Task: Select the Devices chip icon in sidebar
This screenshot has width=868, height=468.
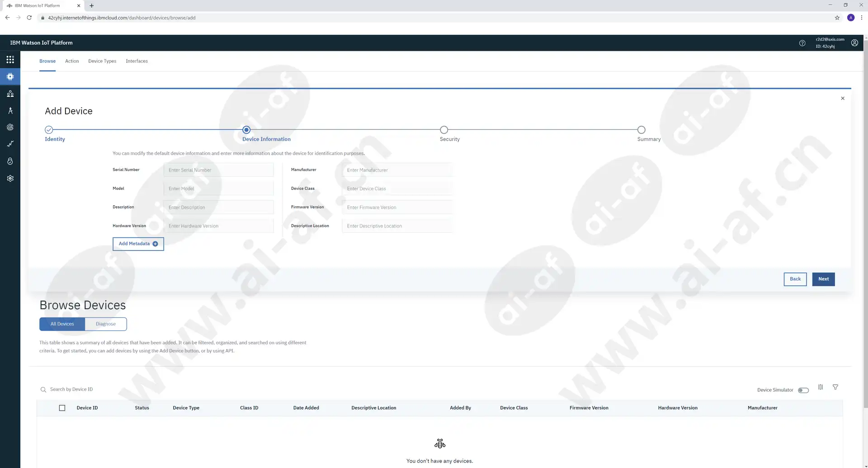Action: [10, 77]
